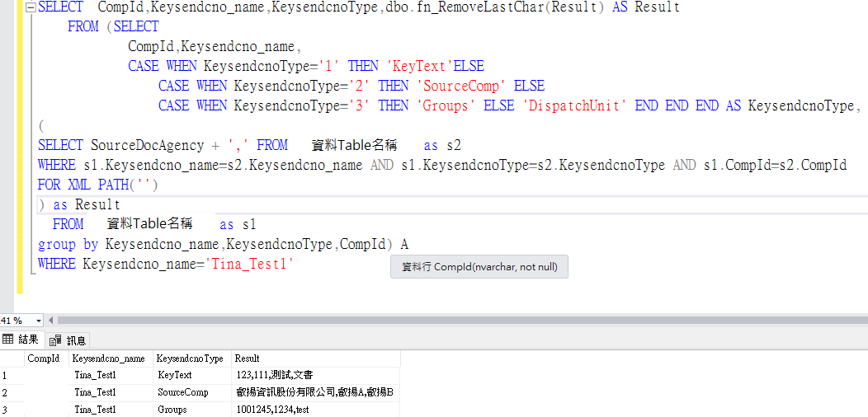Click the 'group by' keyword line
This screenshot has width=868, height=417.
(x=223, y=245)
